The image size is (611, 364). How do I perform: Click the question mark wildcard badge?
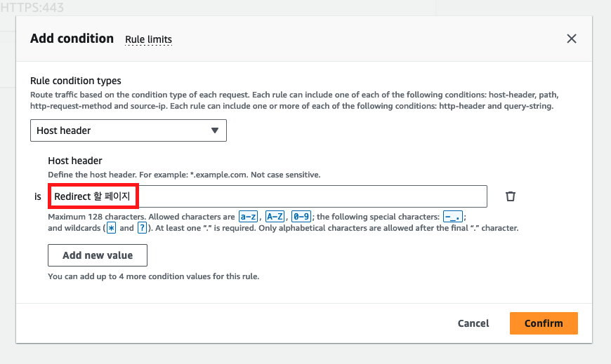[x=142, y=228]
